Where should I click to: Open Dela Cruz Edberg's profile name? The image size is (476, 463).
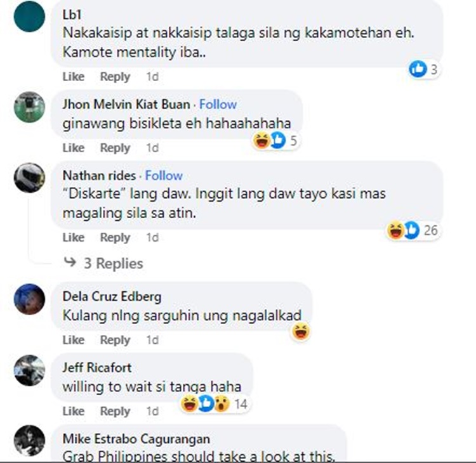point(112,296)
